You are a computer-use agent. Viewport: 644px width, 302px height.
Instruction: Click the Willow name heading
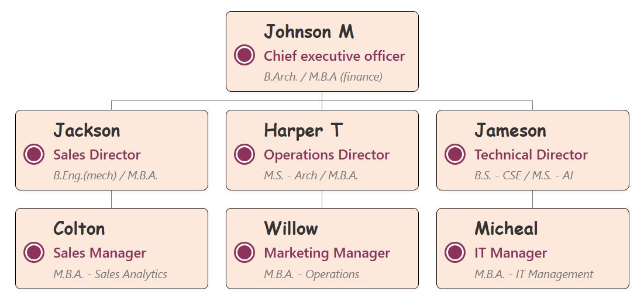coord(291,228)
